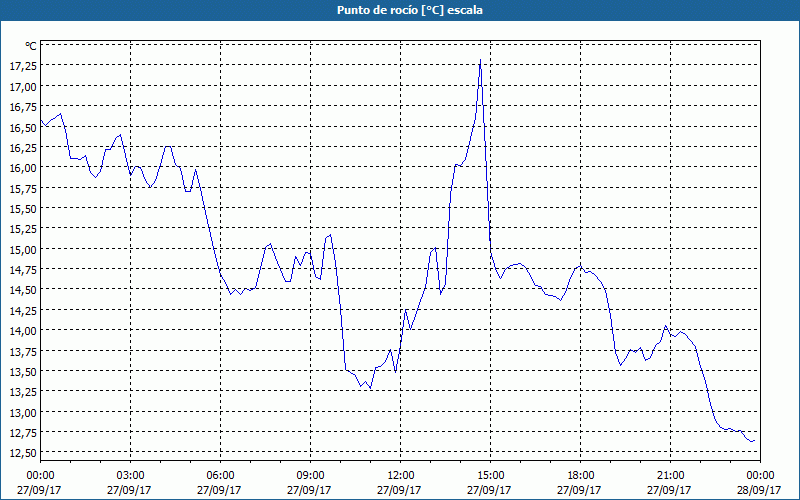This screenshot has height=500, width=800.
Task: Click the curve's lowest point at chart end
Action: 752,441
